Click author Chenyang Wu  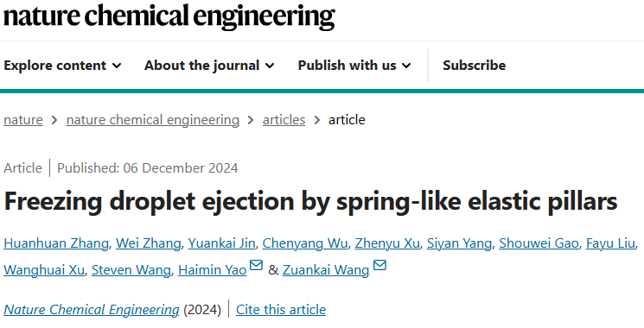click(305, 243)
